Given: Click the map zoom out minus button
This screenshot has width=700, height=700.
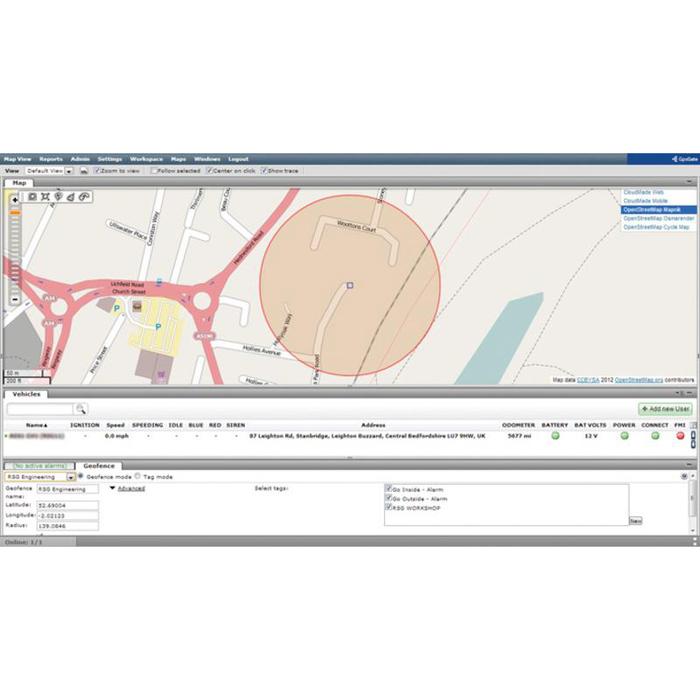Looking at the screenshot, I should (x=15, y=300).
